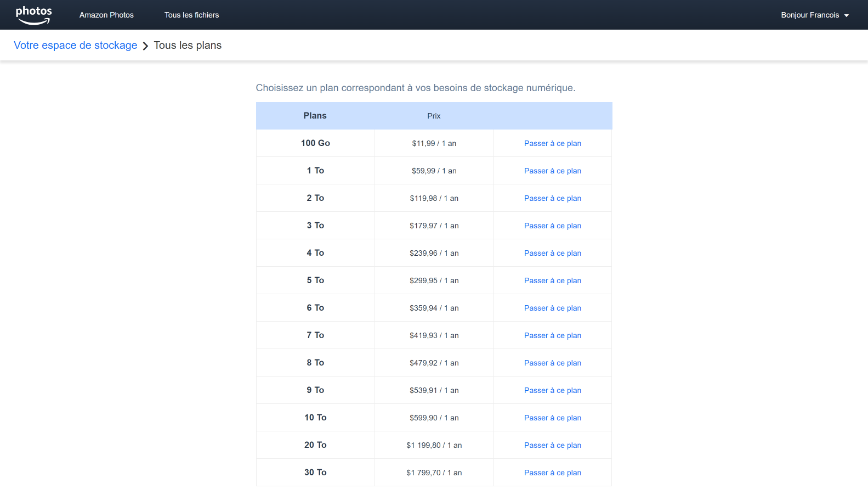Go back to Votre espace de stockage

click(75, 46)
